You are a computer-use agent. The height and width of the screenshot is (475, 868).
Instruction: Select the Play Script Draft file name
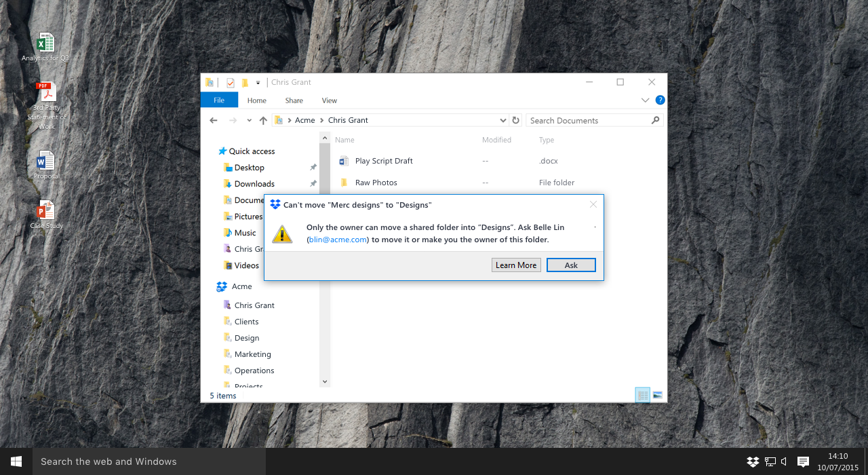coord(384,161)
